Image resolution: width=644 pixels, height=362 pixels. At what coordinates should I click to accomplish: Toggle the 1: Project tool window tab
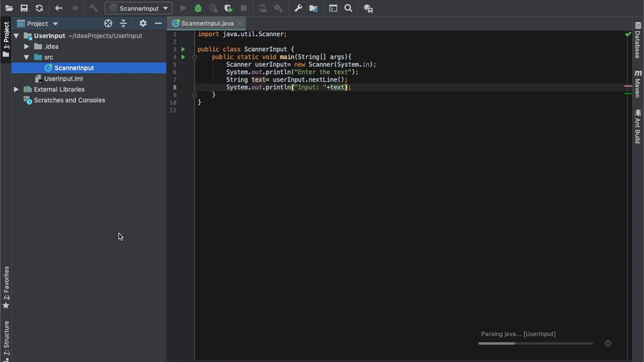[x=6, y=39]
